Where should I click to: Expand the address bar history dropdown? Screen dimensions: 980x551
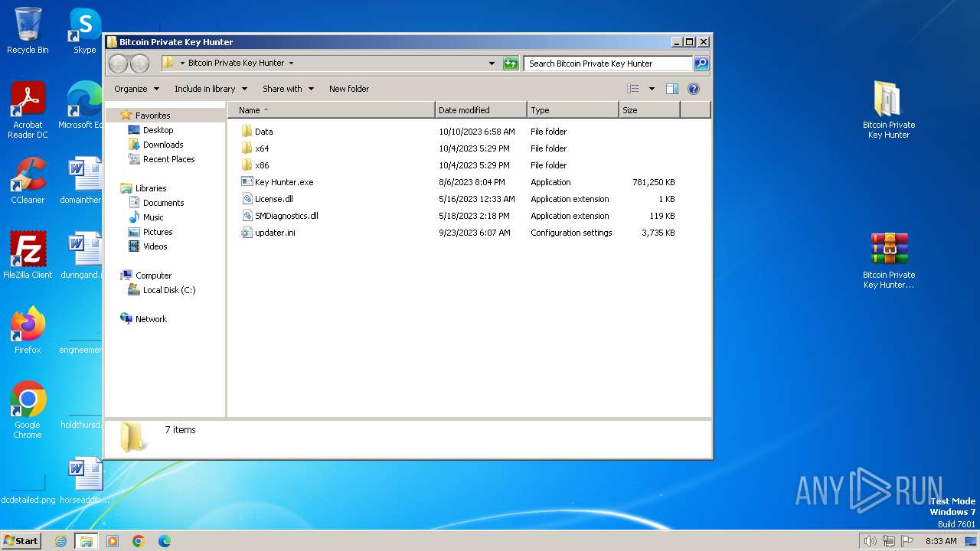[492, 64]
